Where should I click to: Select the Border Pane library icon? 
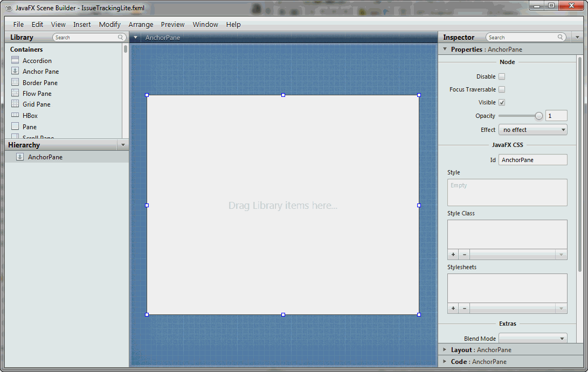click(x=15, y=82)
